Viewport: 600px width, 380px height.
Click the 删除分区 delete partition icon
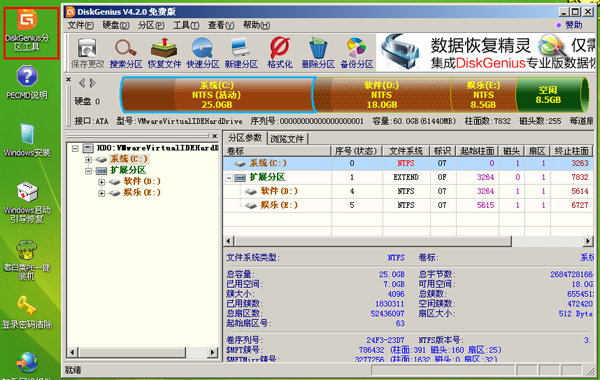(318, 53)
